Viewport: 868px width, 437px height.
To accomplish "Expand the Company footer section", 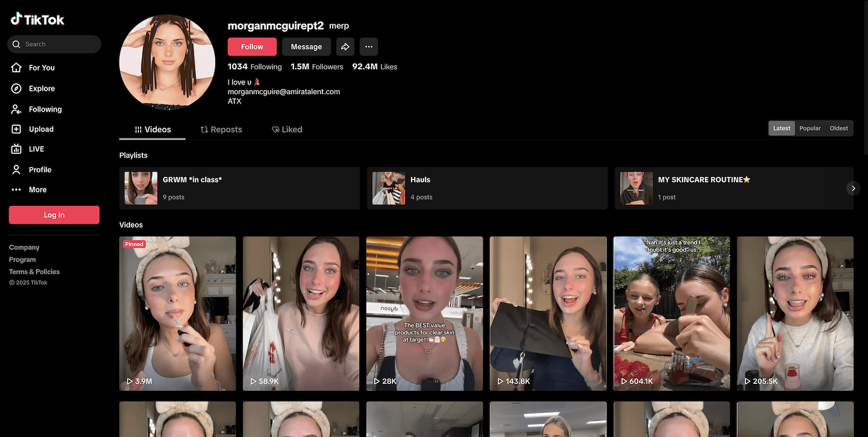I will pos(24,247).
